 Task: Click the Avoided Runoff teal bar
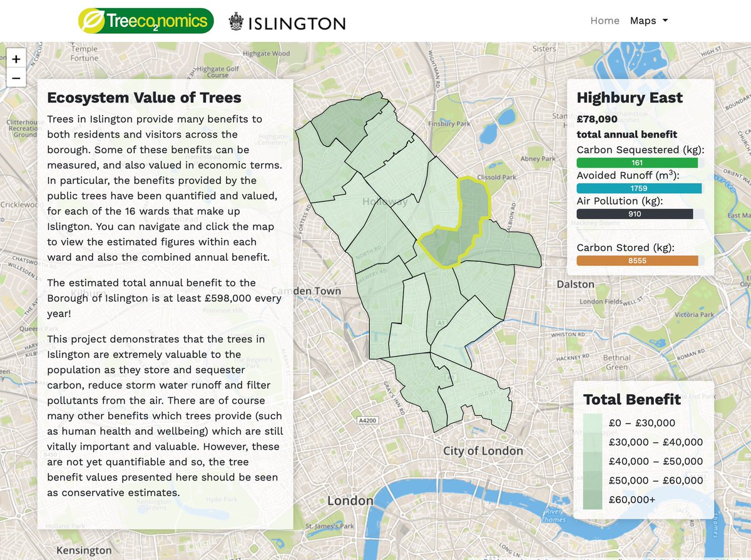[639, 188]
